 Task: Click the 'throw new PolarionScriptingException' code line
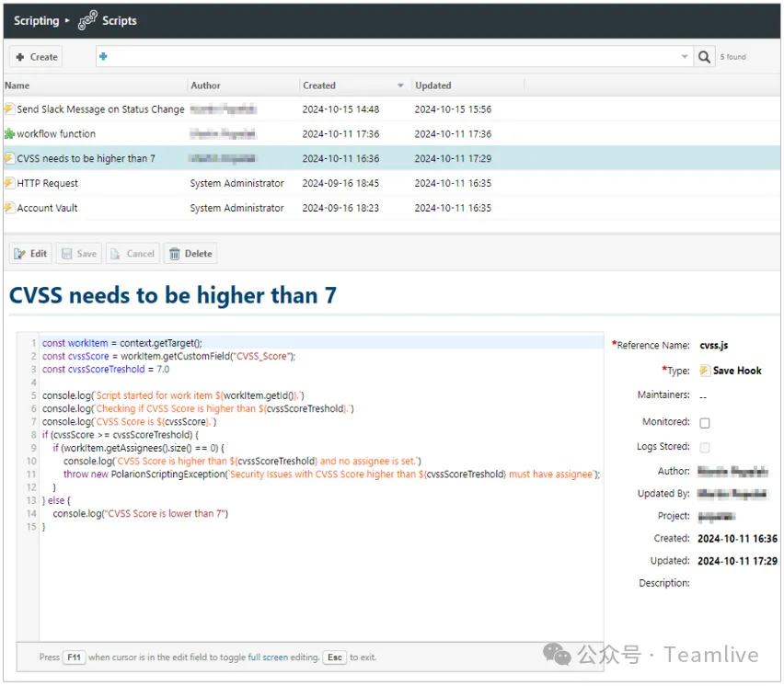pyautogui.click(x=331, y=474)
